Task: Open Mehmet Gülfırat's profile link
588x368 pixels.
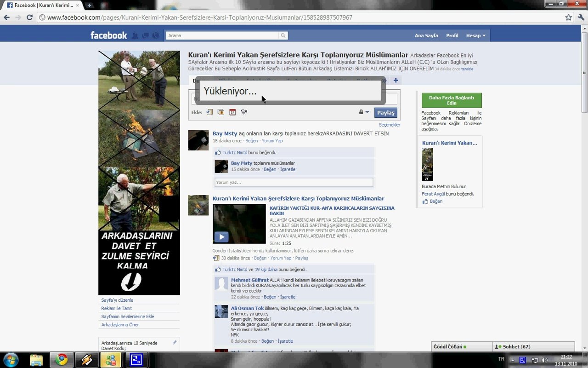Action: pos(250,280)
